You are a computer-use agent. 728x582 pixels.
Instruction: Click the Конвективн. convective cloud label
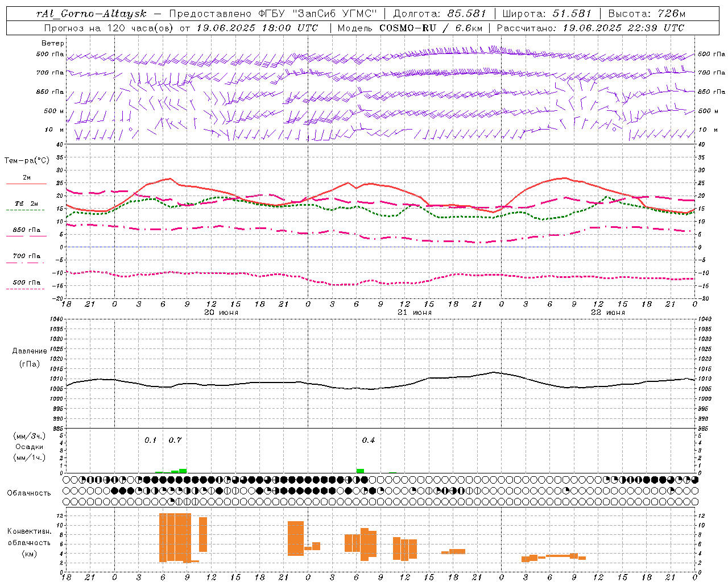(x=30, y=531)
